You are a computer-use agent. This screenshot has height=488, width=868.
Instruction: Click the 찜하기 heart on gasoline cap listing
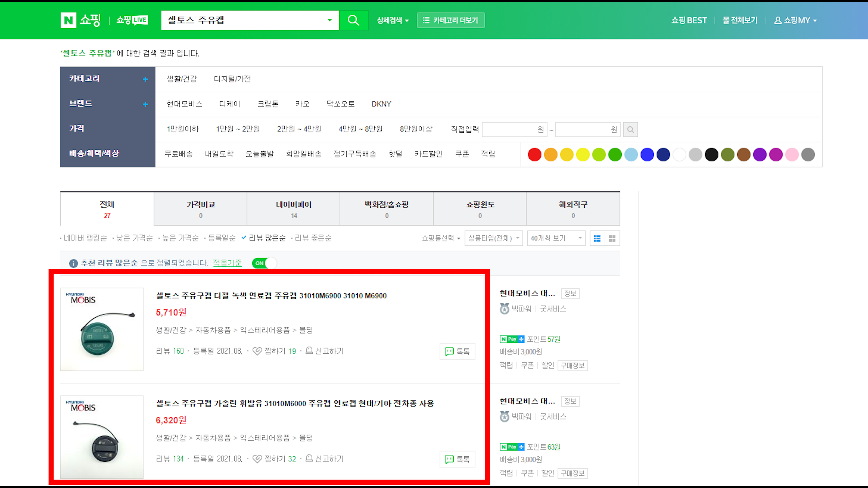click(x=257, y=459)
